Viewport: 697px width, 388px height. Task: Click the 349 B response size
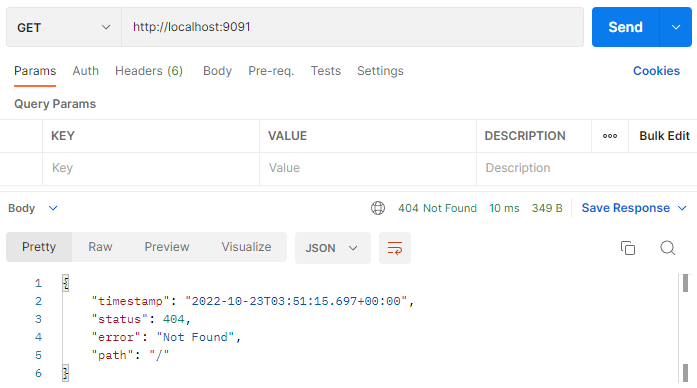tap(547, 208)
